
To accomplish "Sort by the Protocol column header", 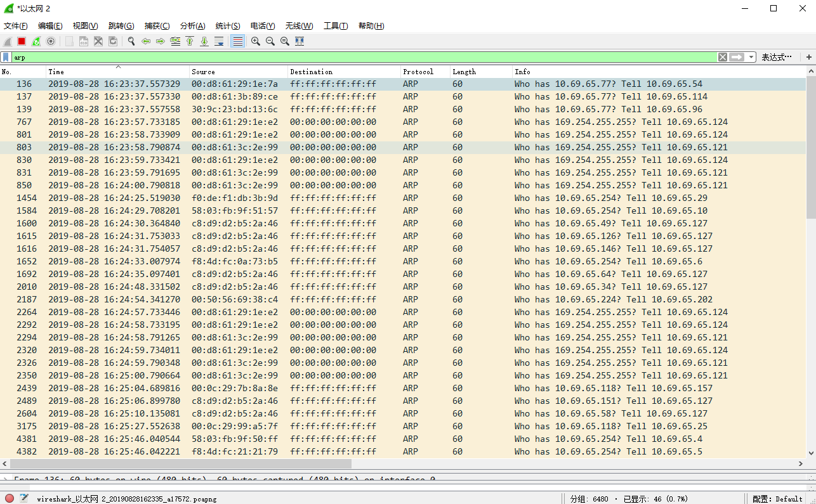I will tap(426, 72).
